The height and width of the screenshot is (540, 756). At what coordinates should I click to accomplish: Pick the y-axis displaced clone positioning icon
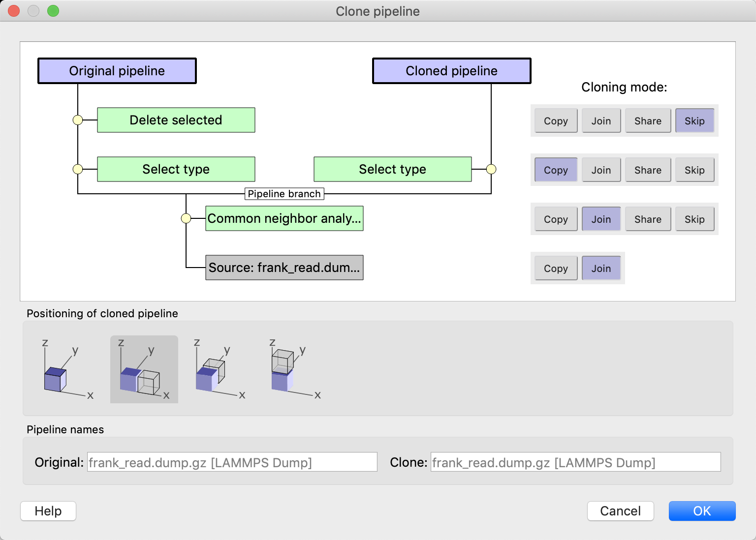click(219, 370)
